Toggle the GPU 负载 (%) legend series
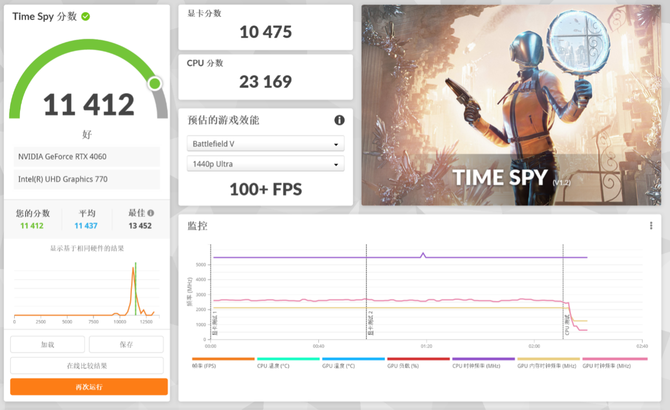Image resolution: width=670 pixels, height=410 pixels. [x=418, y=363]
